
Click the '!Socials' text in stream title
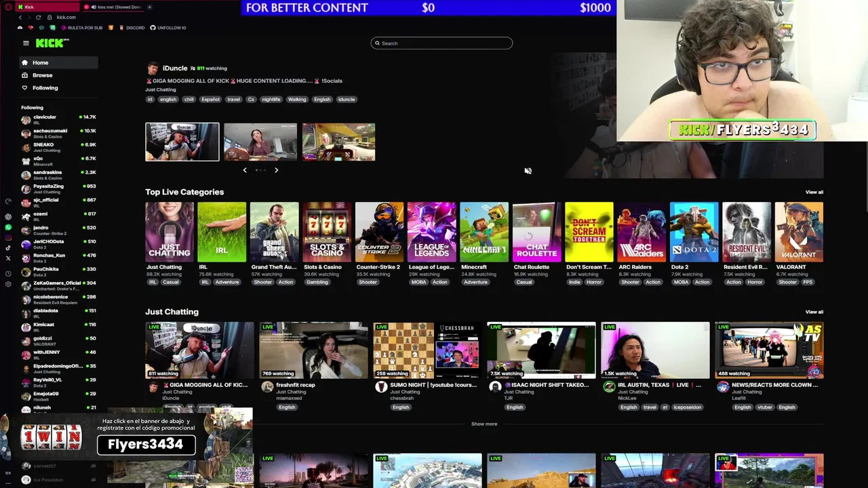tap(332, 81)
